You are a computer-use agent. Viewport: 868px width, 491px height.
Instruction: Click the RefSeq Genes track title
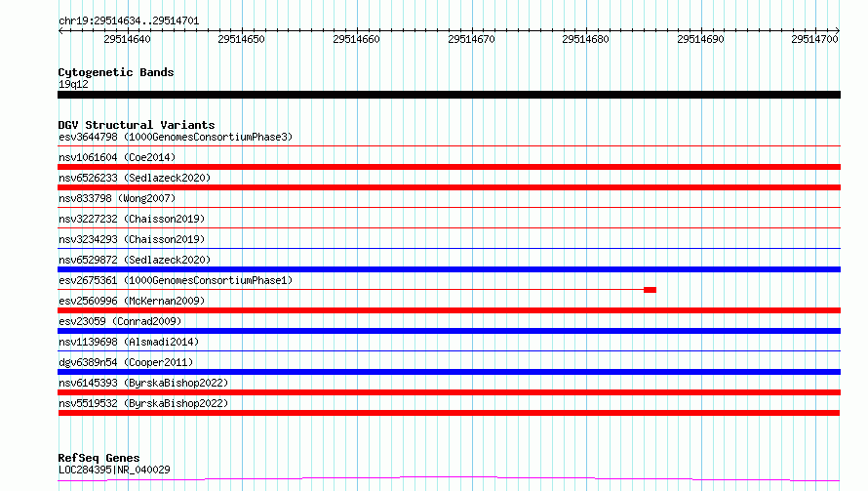pyautogui.click(x=99, y=458)
